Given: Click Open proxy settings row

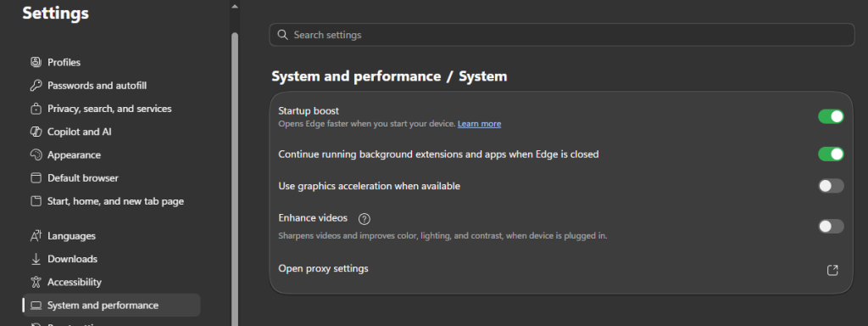Looking at the screenshot, I should (x=561, y=269).
